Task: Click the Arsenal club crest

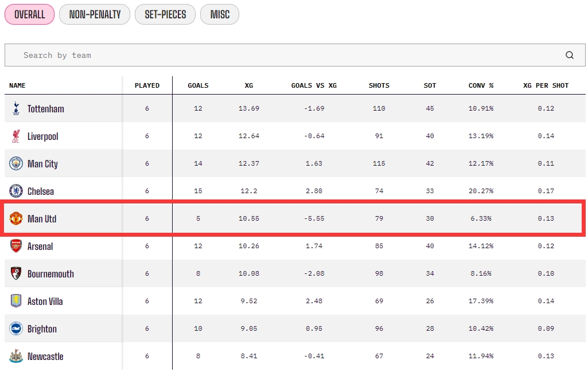Action: tap(15, 246)
